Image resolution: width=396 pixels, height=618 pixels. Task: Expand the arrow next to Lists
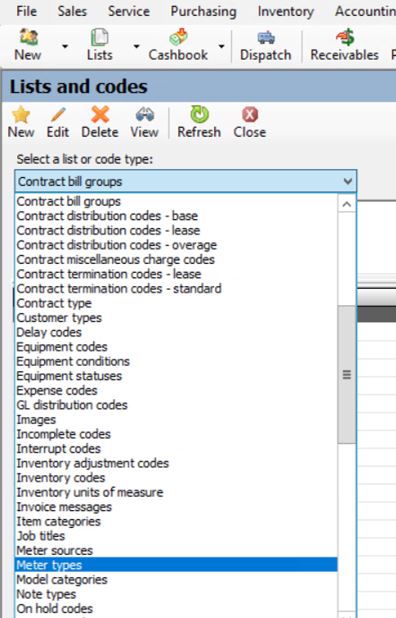coord(136,47)
